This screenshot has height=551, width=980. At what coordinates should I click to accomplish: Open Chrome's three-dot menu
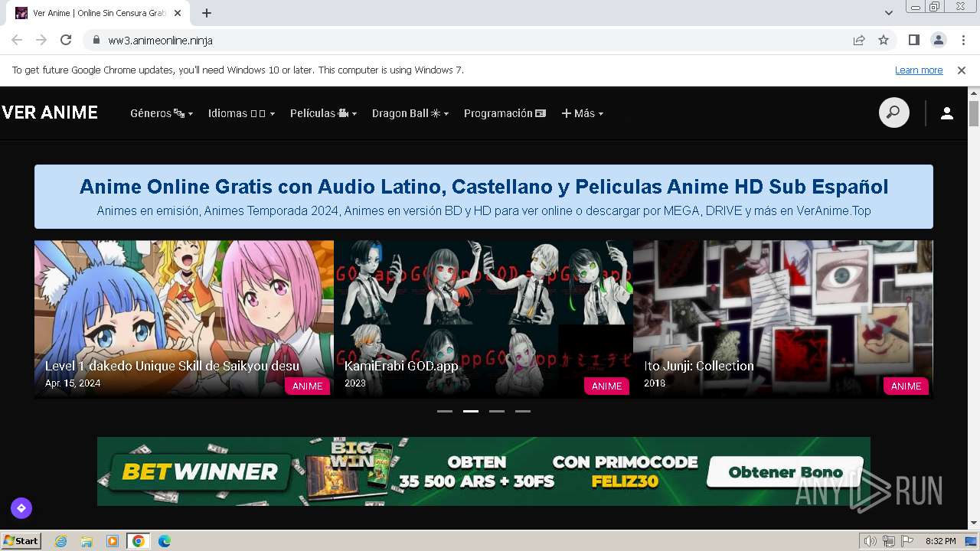pos(963,40)
